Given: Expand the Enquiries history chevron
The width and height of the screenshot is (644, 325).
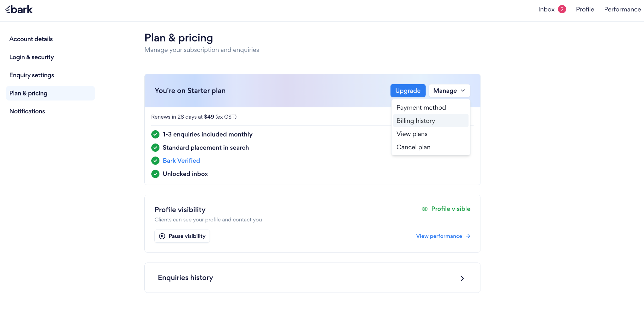Looking at the screenshot, I should click(462, 278).
